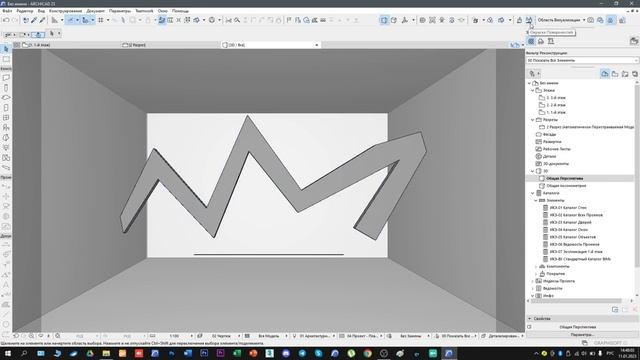Open the 02 Чертеж layer combination dropdown
The height and width of the screenshot is (360, 640).
coord(222,336)
